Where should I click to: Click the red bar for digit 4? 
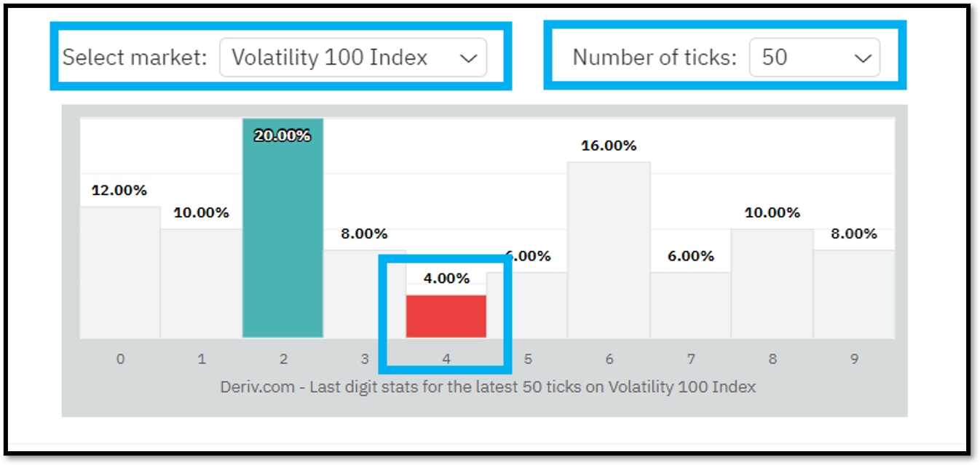446,317
